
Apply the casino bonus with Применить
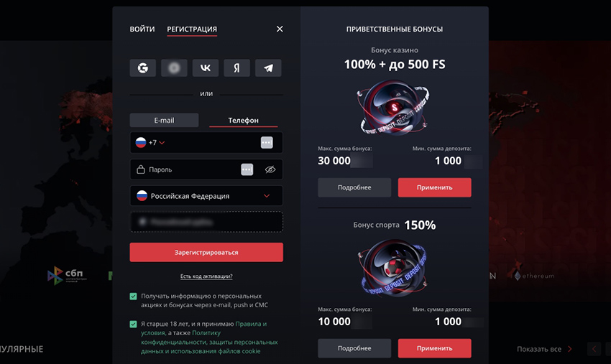(x=434, y=187)
